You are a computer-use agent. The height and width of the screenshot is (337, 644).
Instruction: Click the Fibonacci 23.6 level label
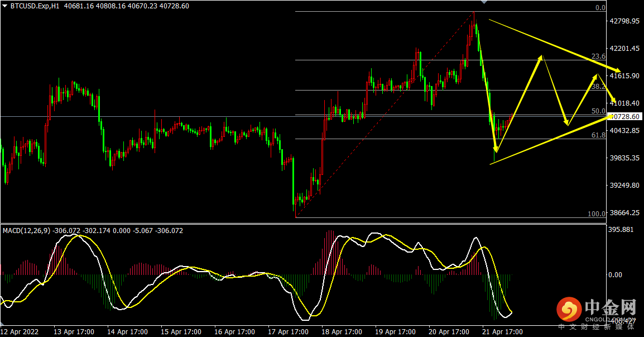pyautogui.click(x=598, y=56)
